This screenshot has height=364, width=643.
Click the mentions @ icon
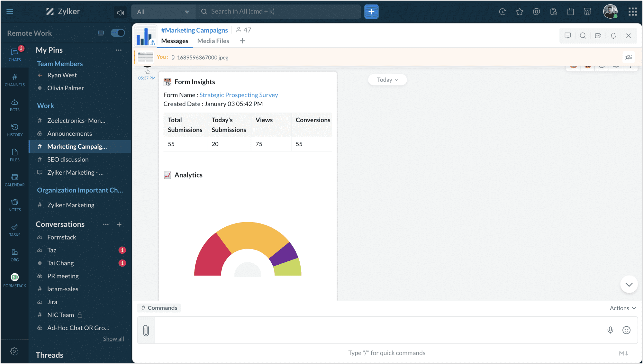coord(536,12)
